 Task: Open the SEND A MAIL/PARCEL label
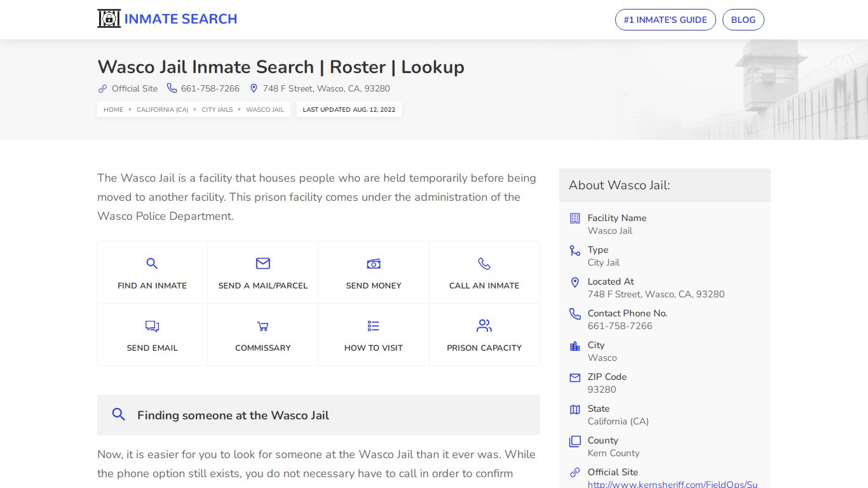coord(263,285)
